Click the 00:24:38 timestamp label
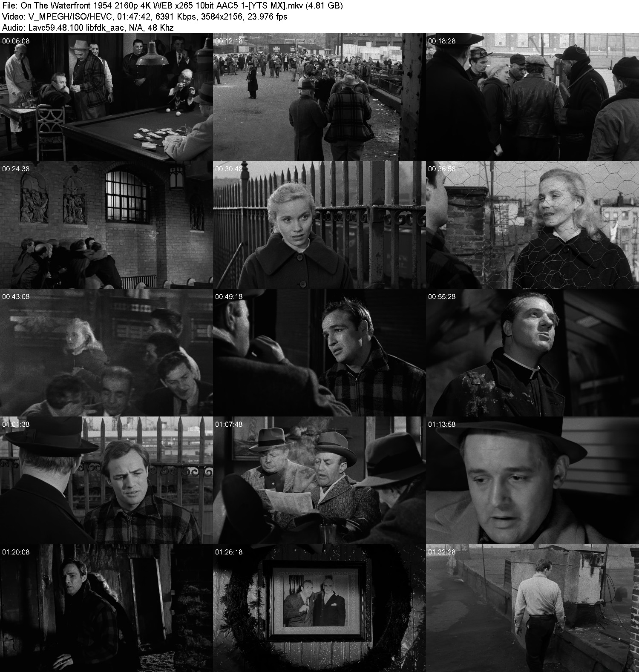 point(16,169)
